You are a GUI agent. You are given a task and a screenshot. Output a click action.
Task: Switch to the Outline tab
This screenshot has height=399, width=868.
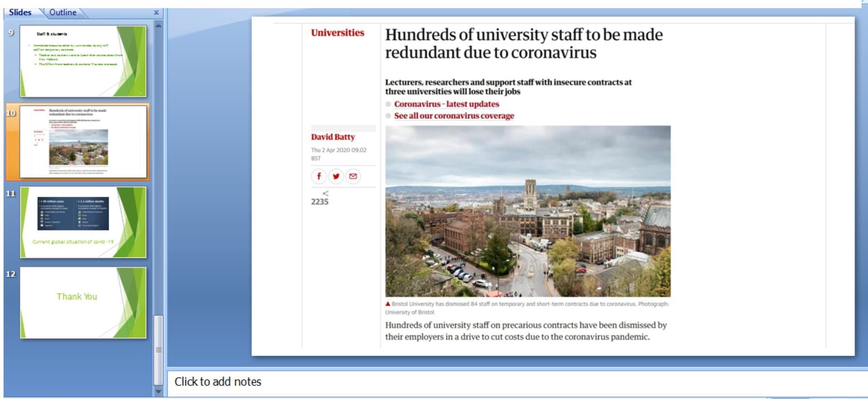[63, 12]
